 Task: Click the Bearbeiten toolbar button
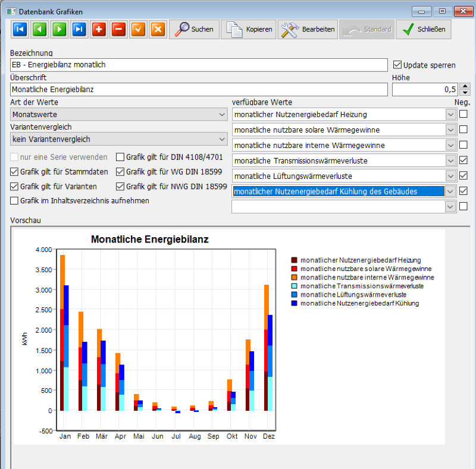coord(307,29)
